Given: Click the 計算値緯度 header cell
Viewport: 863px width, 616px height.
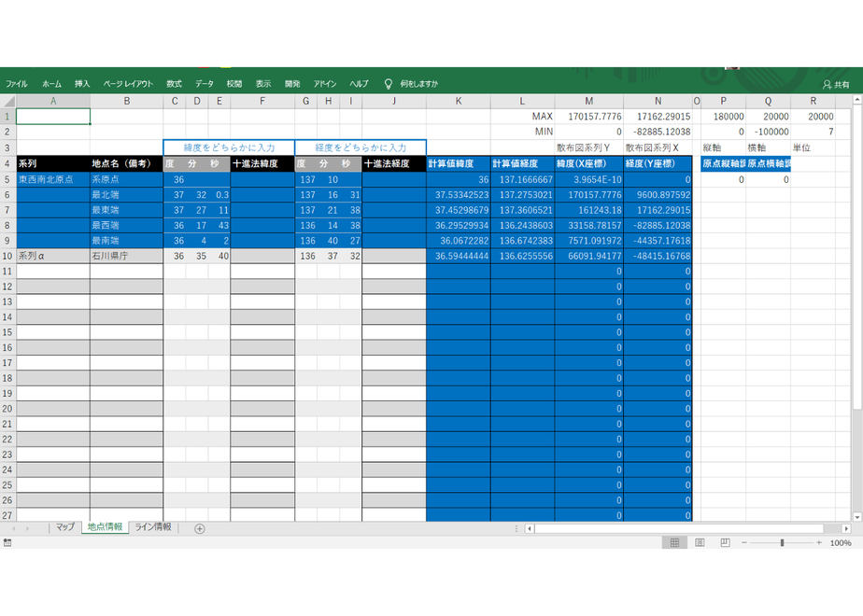Looking at the screenshot, I should pyautogui.click(x=458, y=163).
